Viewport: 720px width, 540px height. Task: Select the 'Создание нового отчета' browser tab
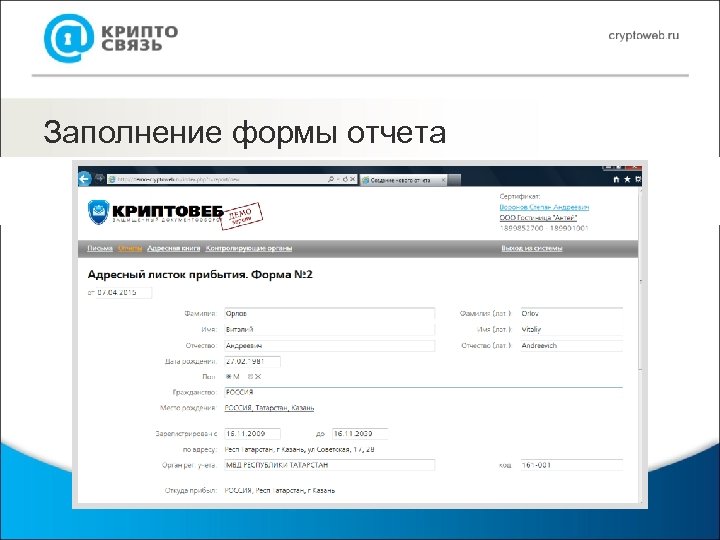403,180
